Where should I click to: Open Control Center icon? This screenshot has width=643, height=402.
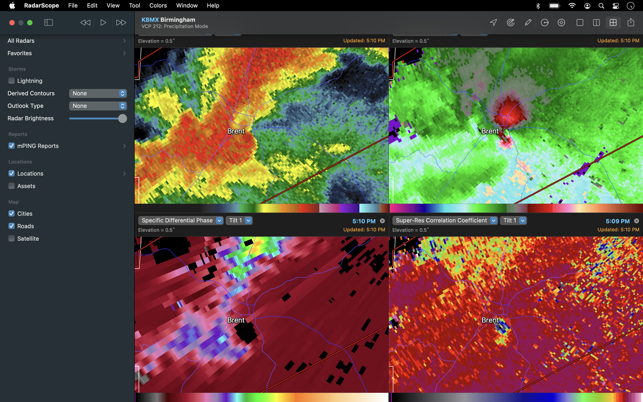[x=616, y=6]
